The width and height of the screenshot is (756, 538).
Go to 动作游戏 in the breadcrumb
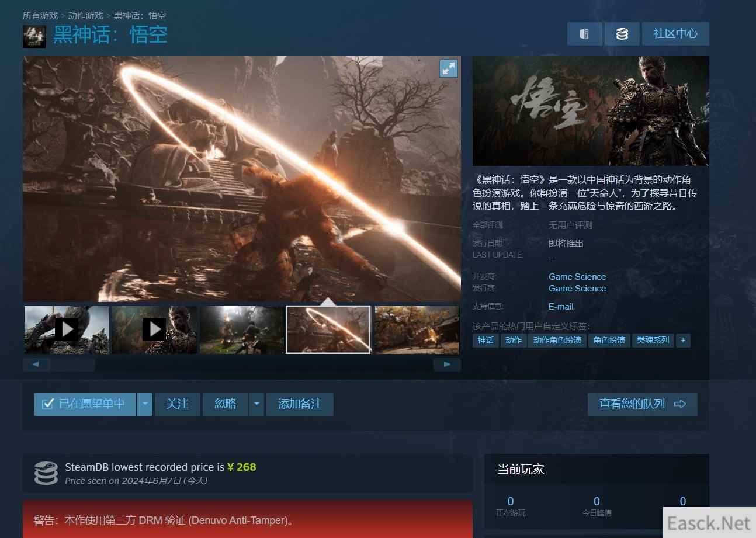(85, 15)
